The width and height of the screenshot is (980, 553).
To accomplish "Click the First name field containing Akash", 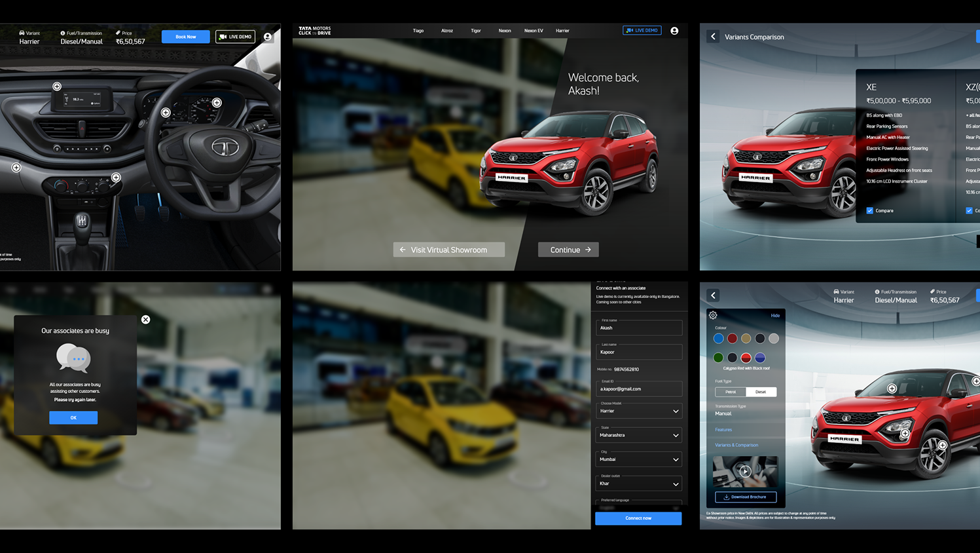I will [x=639, y=327].
